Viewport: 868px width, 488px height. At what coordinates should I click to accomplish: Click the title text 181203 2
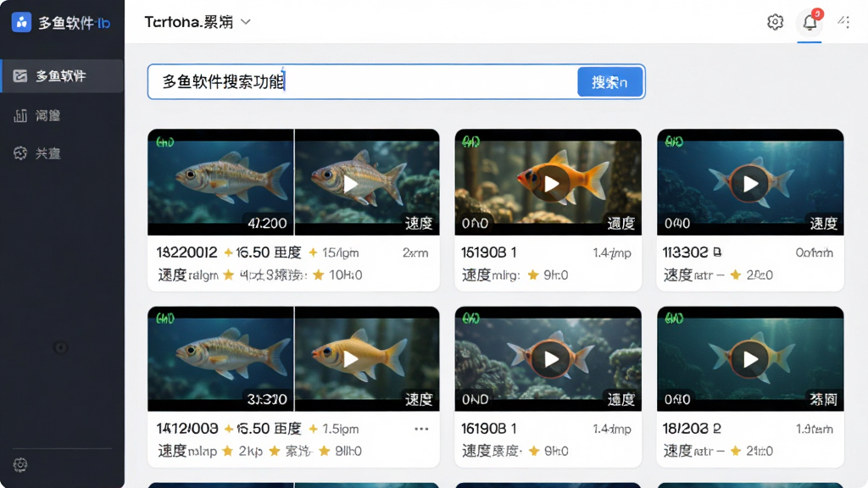(x=692, y=429)
